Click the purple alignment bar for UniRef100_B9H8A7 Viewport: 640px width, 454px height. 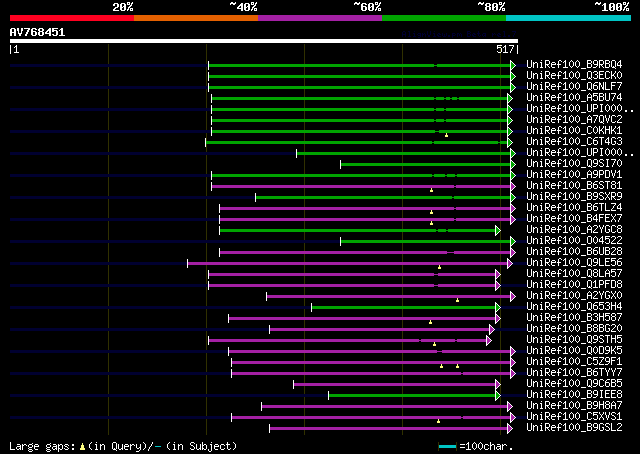click(x=384, y=407)
